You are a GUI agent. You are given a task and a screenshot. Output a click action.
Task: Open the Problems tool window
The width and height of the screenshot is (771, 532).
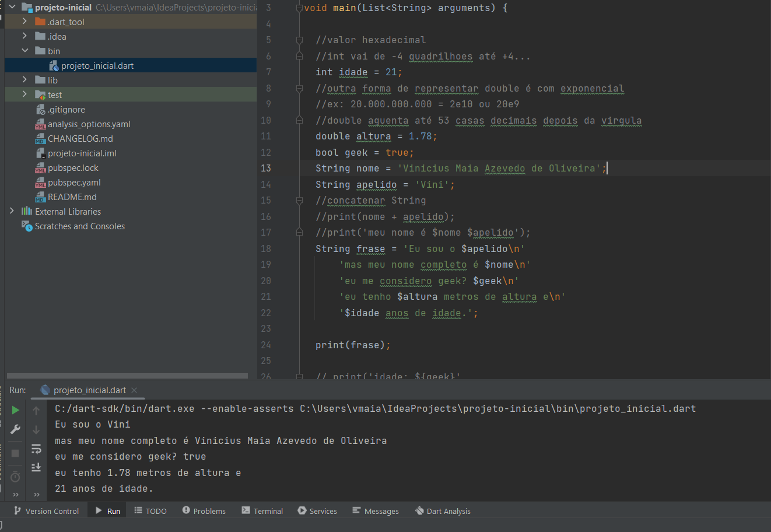point(204,511)
